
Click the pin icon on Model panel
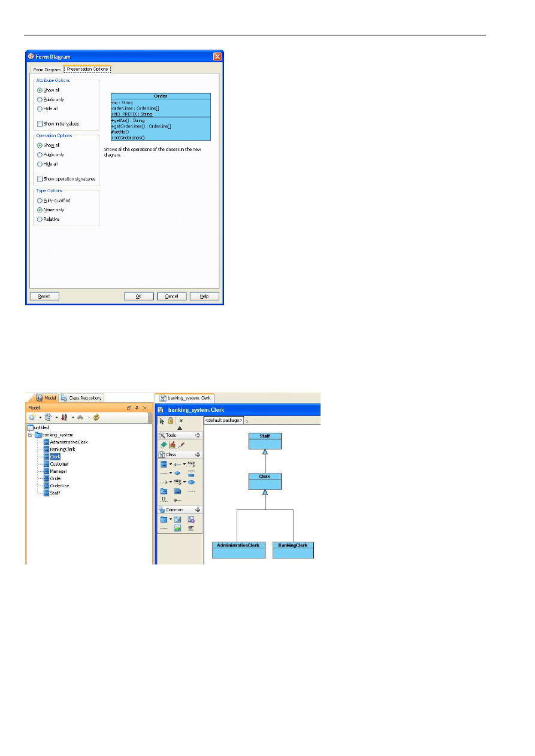click(x=136, y=408)
